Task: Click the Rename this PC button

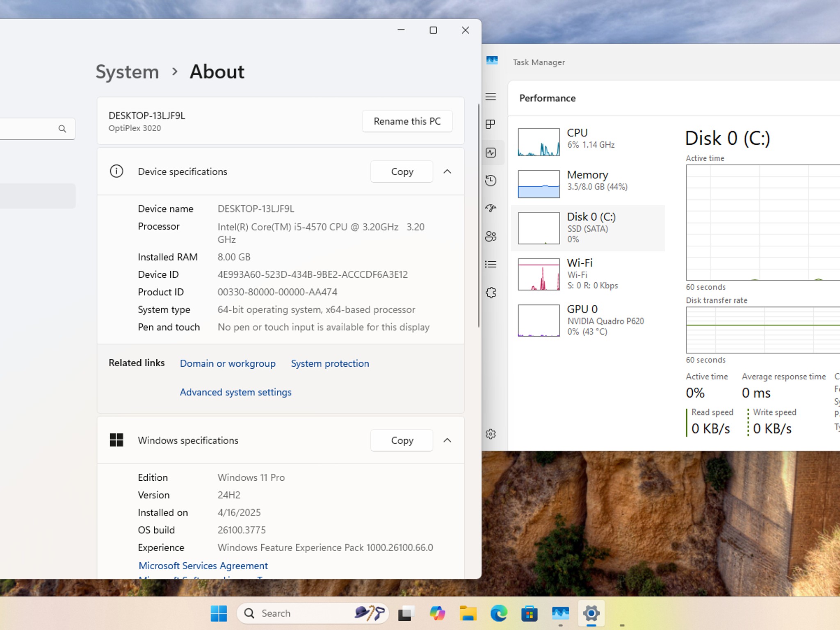Action: tap(407, 121)
